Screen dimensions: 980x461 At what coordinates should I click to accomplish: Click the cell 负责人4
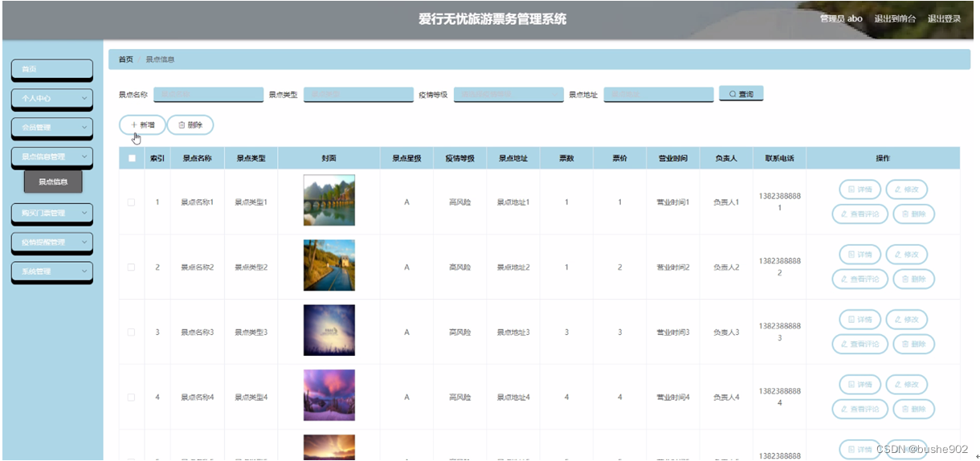(x=726, y=397)
